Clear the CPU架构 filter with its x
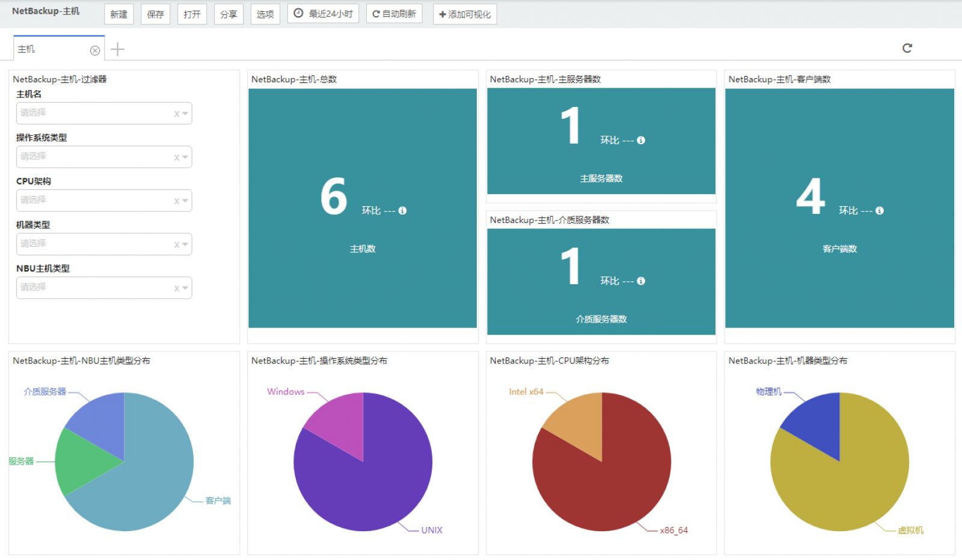 coord(177,201)
